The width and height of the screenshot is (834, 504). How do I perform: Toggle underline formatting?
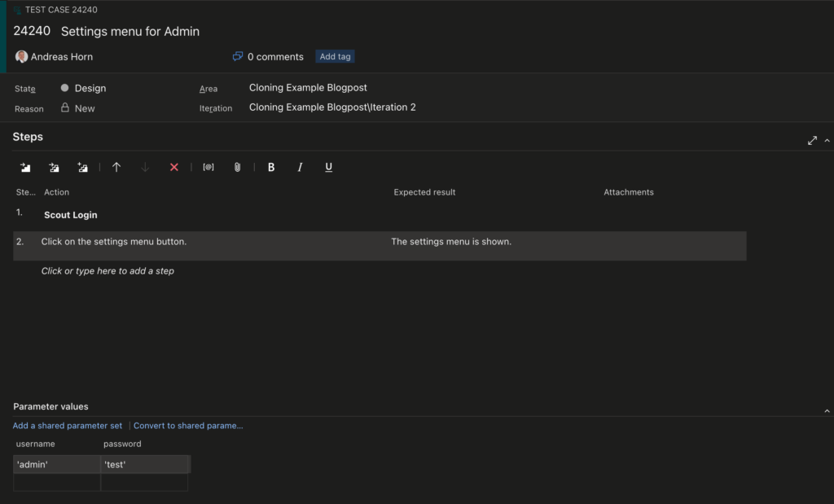point(328,167)
